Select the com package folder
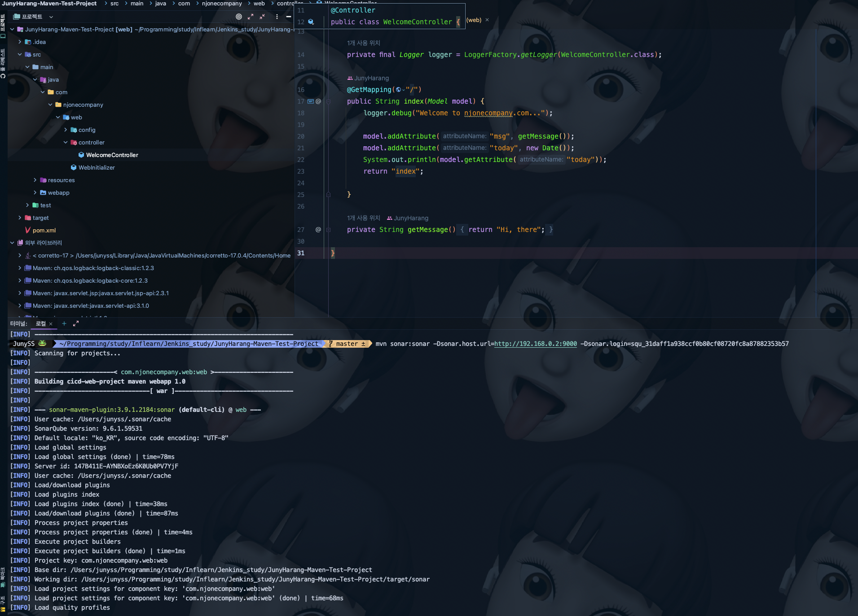 pyautogui.click(x=57, y=92)
